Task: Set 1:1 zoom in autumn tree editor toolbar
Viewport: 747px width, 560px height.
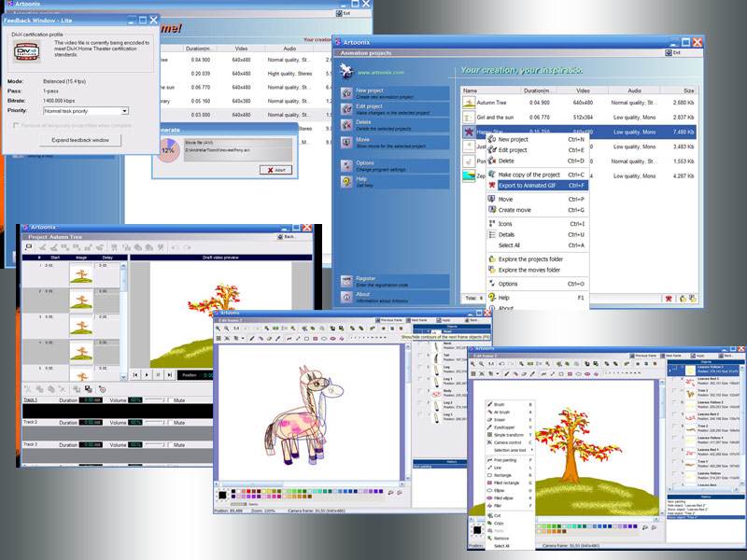Action: tap(491, 363)
